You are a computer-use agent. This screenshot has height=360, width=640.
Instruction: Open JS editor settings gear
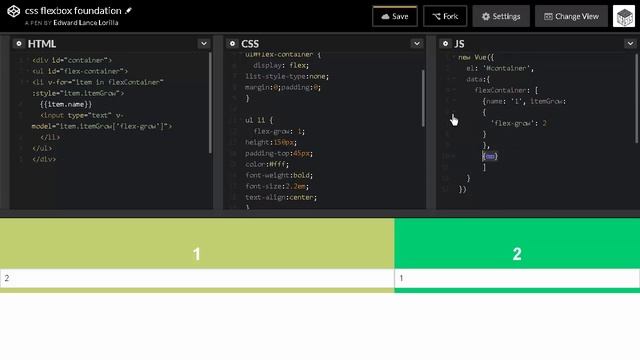click(x=445, y=43)
